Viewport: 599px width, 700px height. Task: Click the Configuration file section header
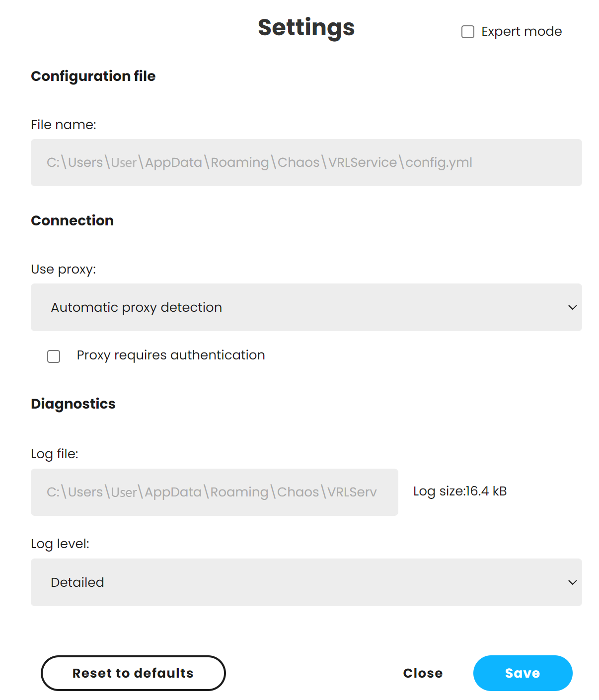coord(93,76)
